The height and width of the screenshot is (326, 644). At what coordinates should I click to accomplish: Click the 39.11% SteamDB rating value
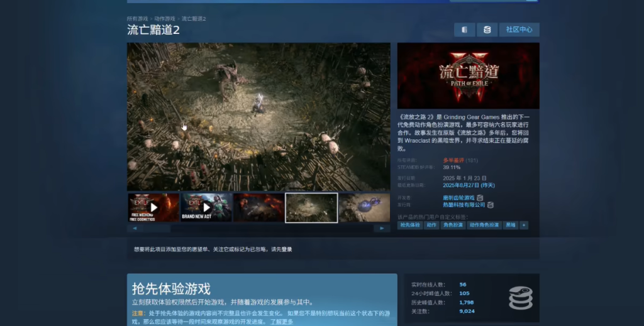point(452,167)
